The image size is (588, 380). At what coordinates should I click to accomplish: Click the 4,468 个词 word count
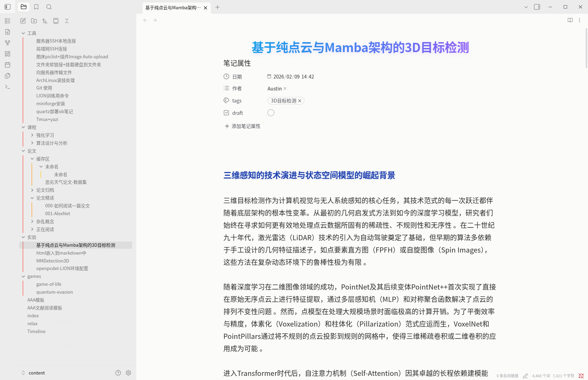(541, 376)
